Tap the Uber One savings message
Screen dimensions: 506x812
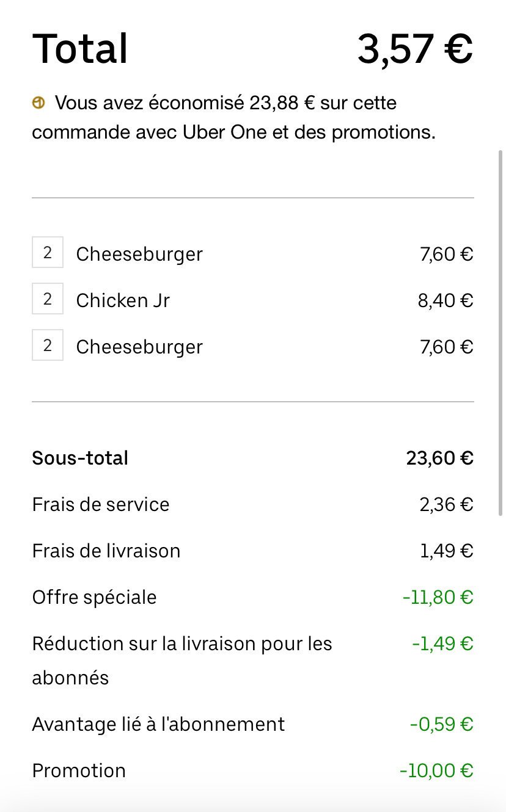tap(233, 118)
